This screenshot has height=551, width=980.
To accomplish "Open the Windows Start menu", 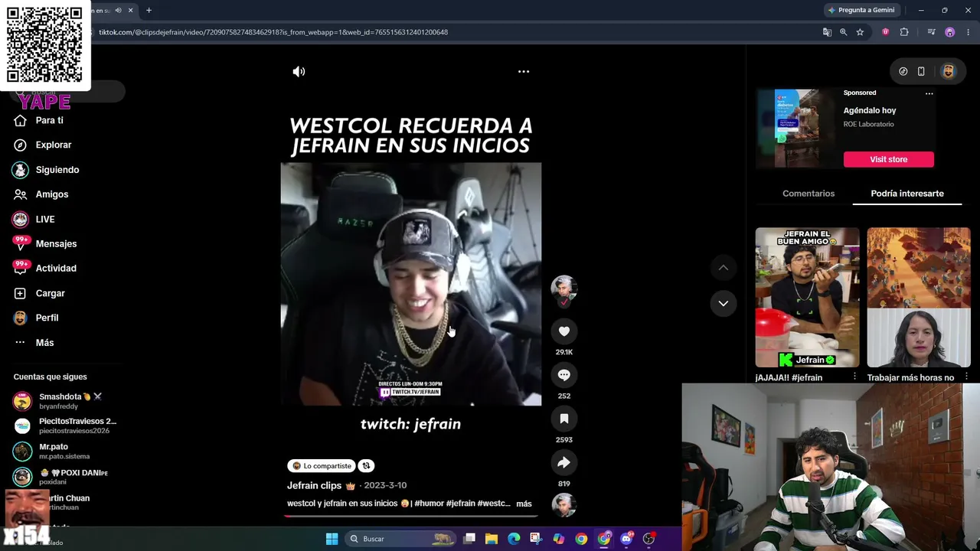I will 332,539.
